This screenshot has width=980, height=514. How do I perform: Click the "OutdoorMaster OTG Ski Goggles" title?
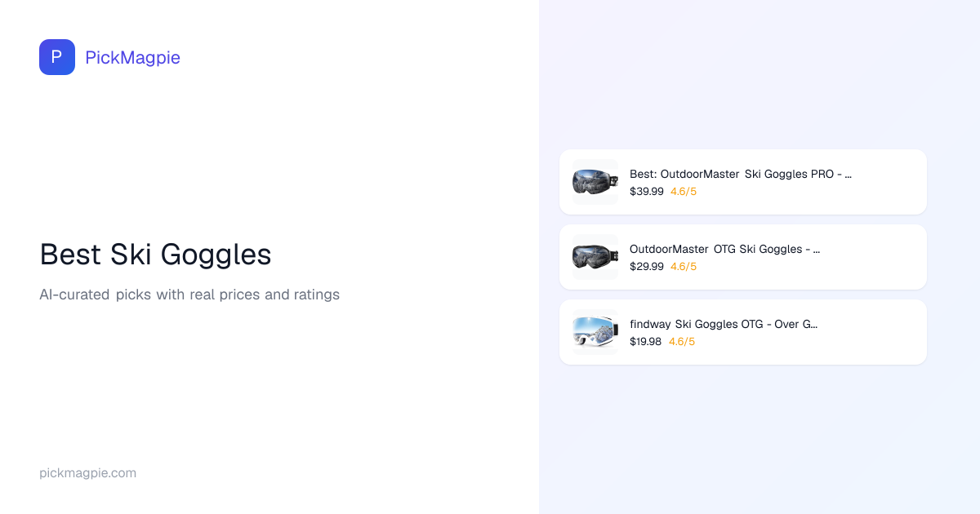pos(724,249)
